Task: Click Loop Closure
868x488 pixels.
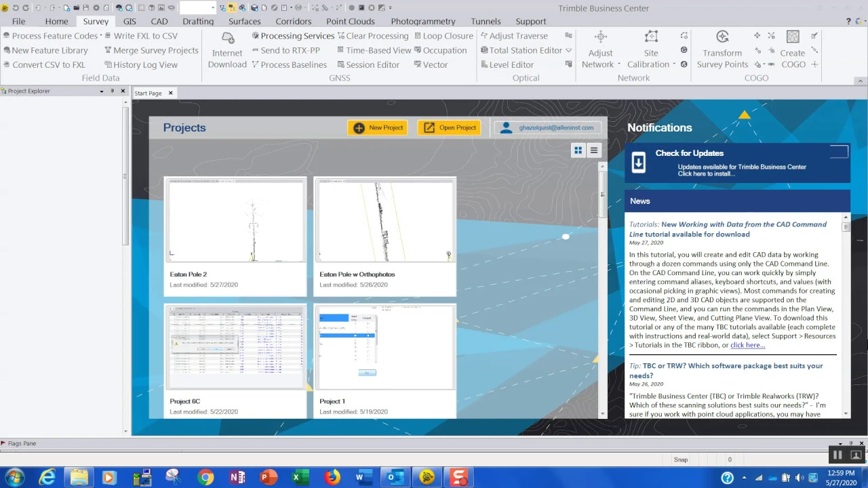Action: [443, 36]
